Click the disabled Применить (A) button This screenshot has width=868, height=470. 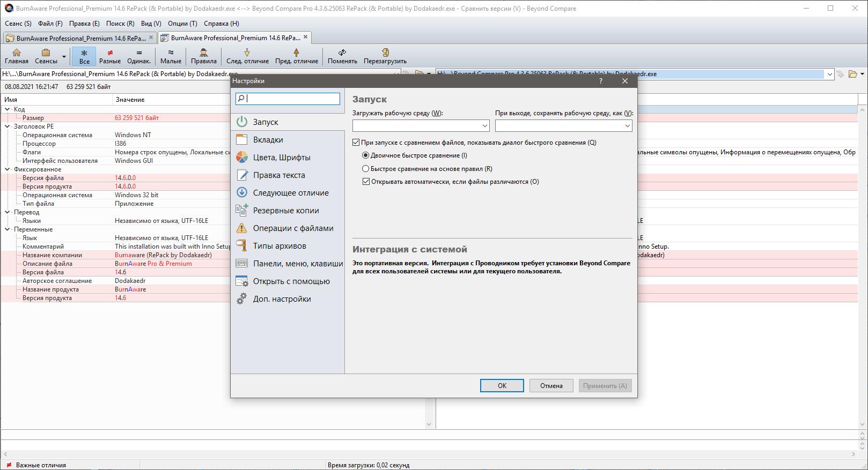pyautogui.click(x=605, y=386)
